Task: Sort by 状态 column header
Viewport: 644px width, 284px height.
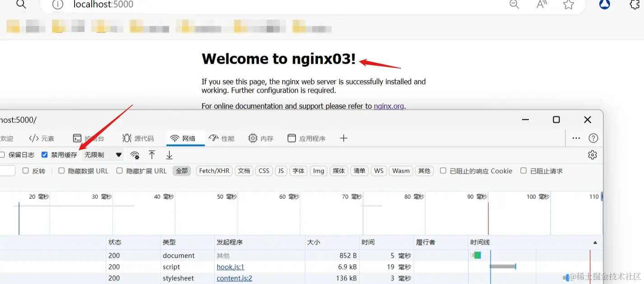Action: (133, 242)
